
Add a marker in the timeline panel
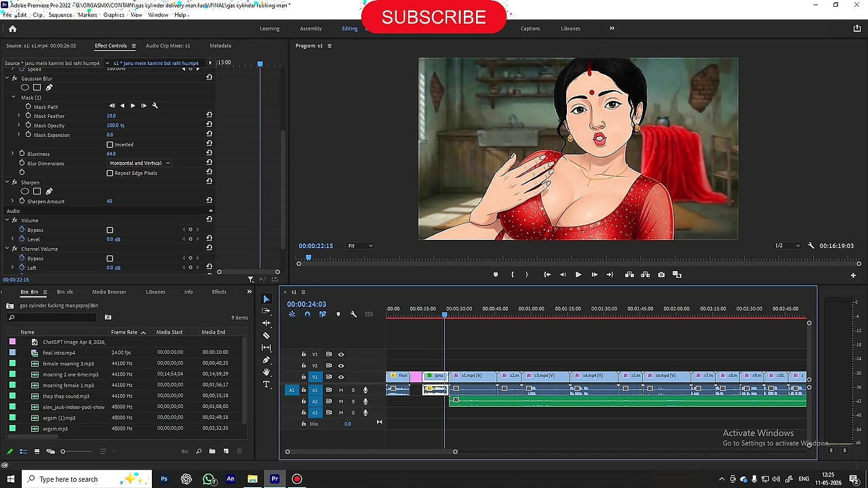338,314
